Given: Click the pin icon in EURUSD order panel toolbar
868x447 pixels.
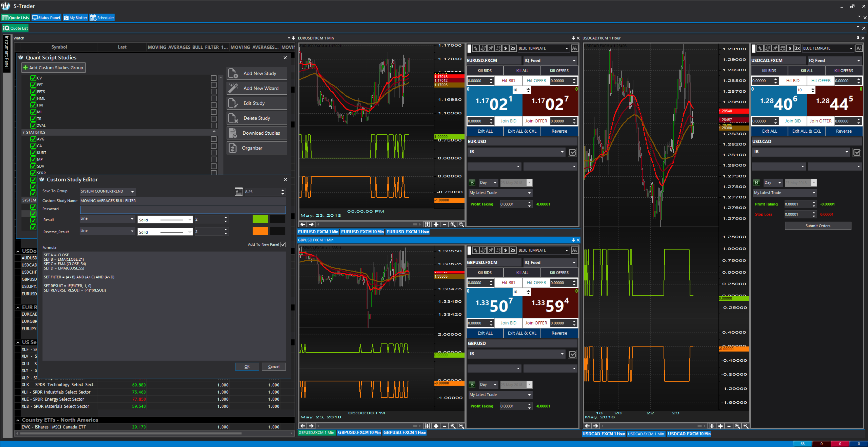Looking at the screenshot, I should [x=490, y=48].
